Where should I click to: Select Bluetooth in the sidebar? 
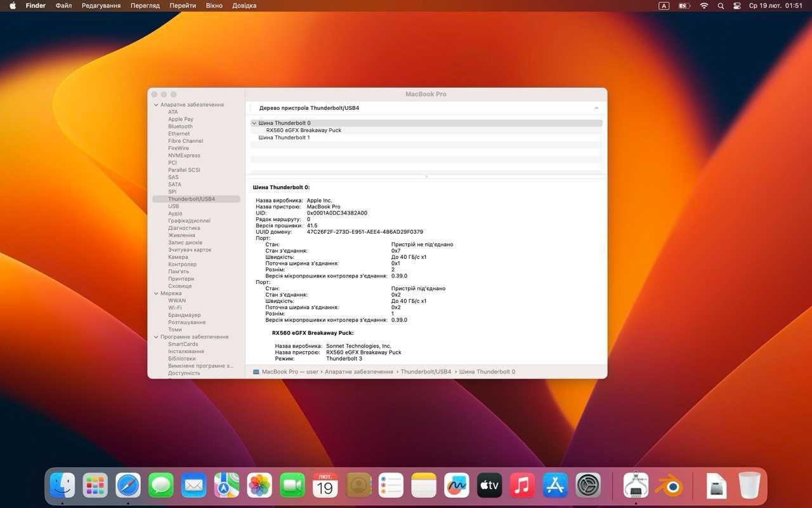pyautogui.click(x=180, y=126)
